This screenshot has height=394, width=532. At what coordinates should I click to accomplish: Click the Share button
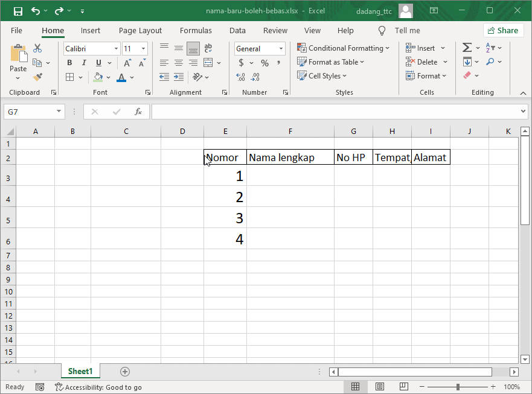click(502, 30)
